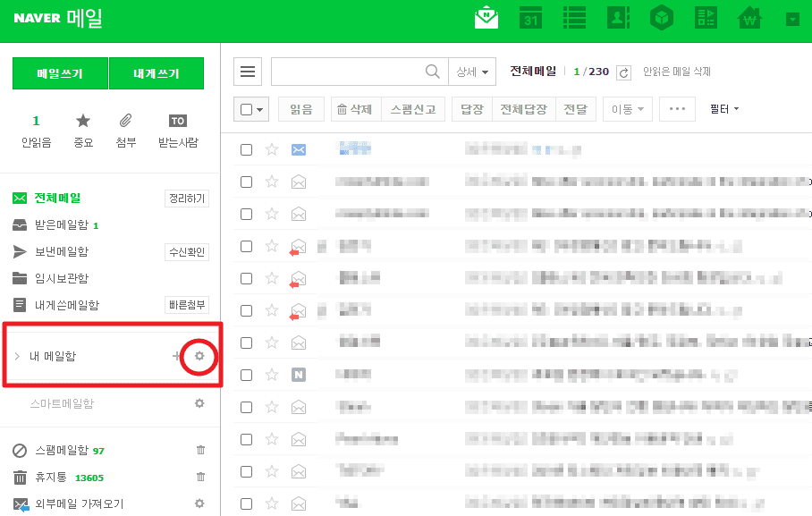
Task: Open the cube-shaped cloud storage icon
Action: click(662, 18)
